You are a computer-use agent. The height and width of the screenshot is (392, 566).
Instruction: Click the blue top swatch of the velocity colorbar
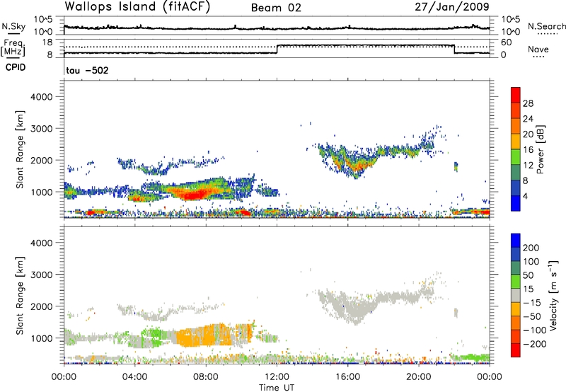(x=516, y=241)
